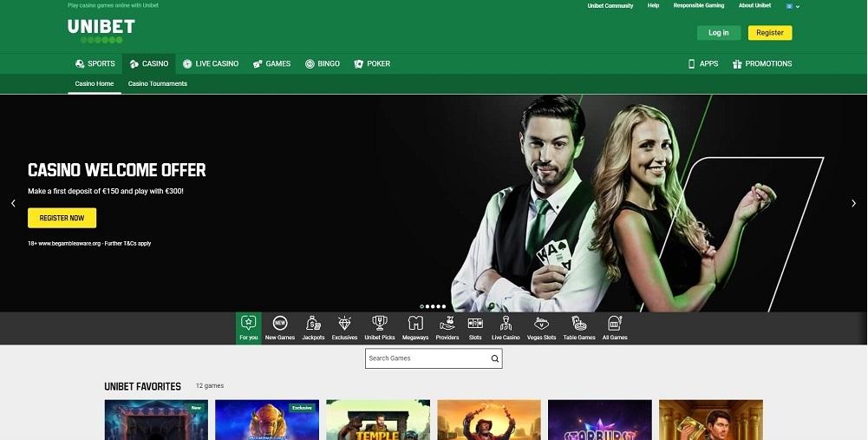The height and width of the screenshot is (440, 868).
Task: Open the language flag dropdown
Action: click(793, 6)
